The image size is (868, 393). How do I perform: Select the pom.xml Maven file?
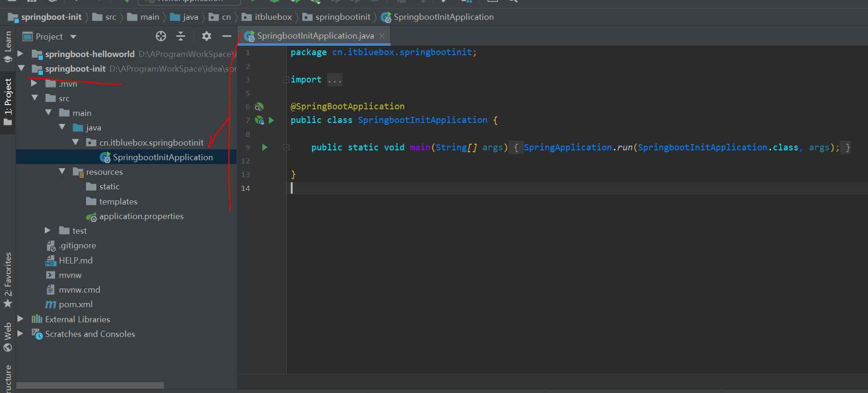click(75, 304)
